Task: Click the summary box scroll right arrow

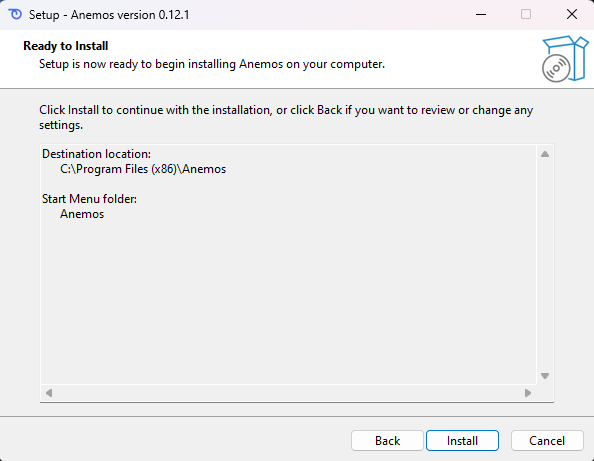Action: (x=528, y=393)
